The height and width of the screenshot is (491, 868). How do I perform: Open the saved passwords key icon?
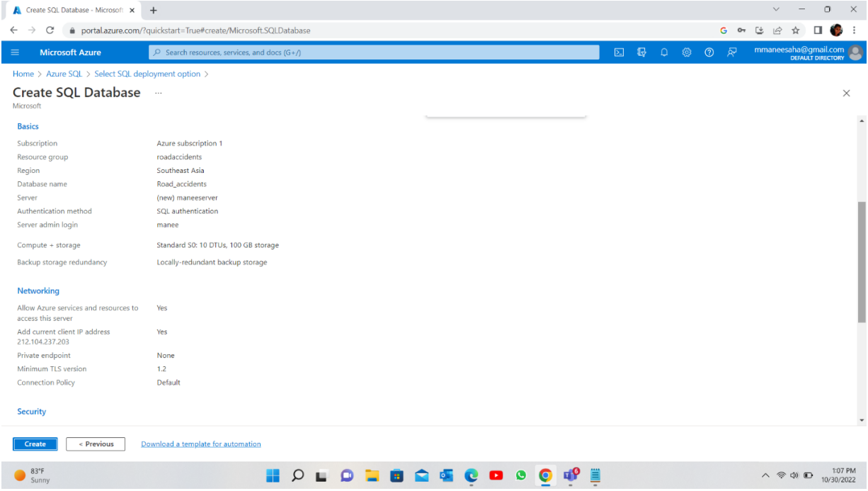point(741,30)
